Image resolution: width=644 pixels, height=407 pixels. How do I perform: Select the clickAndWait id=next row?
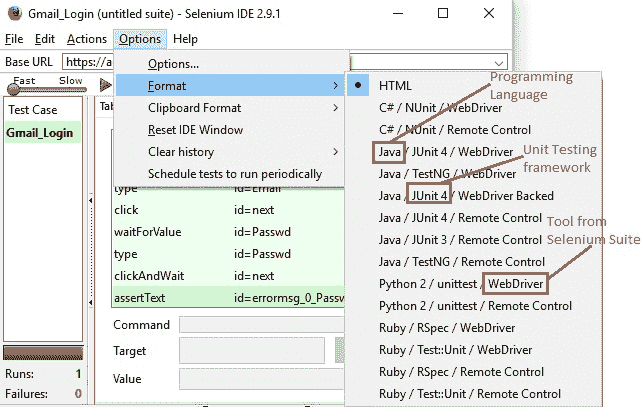coord(228,276)
